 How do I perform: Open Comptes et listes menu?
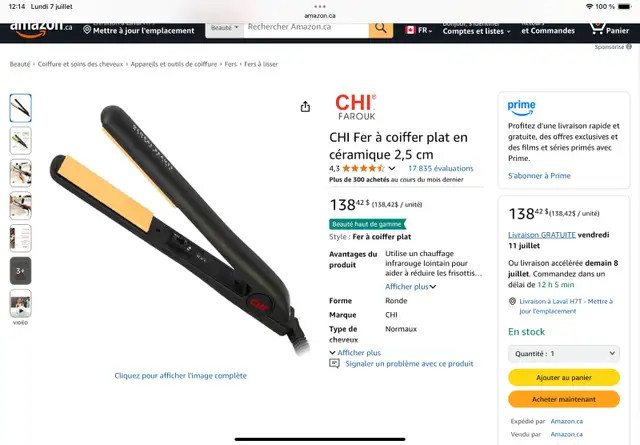pyautogui.click(x=476, y=29)
